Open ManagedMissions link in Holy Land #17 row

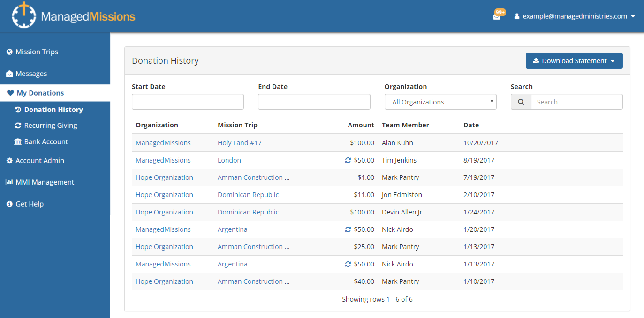[x=163, y=143]
